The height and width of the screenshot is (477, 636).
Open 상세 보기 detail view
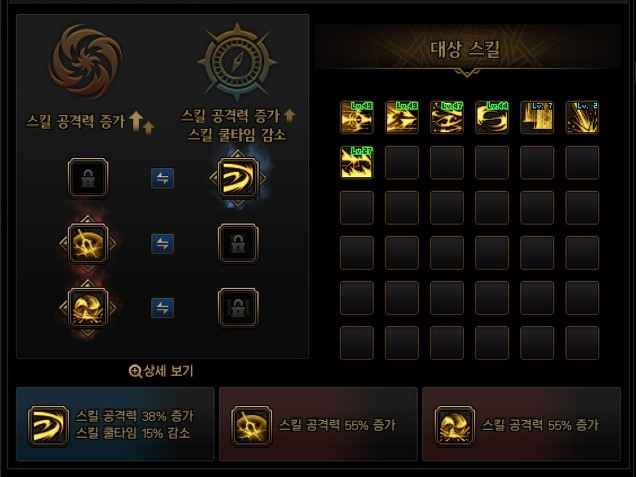point(161,371)
